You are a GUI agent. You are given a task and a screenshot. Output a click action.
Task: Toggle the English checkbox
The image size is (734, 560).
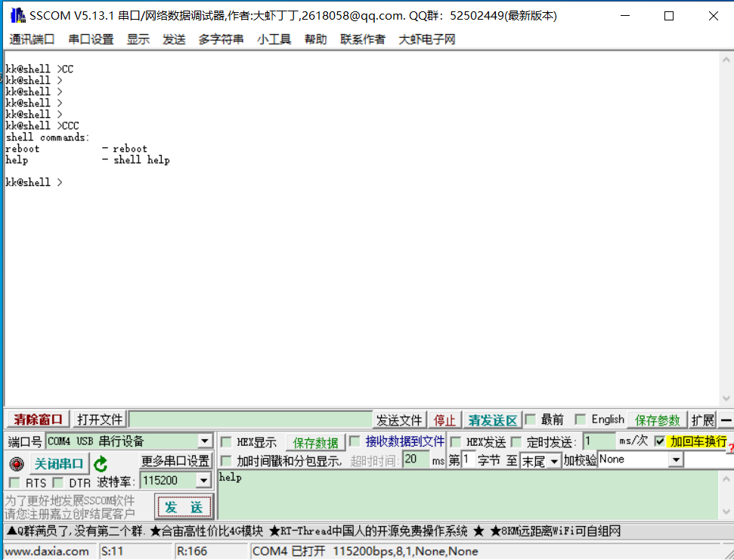581,419
